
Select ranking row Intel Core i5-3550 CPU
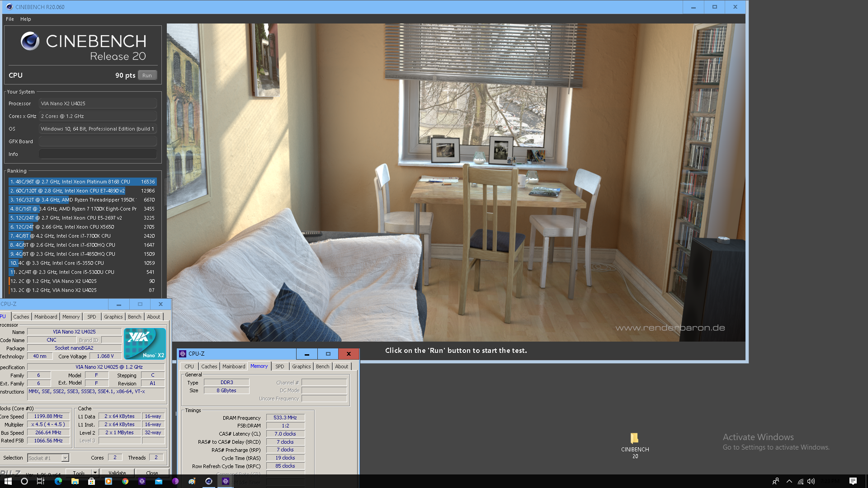coord(83,263)
